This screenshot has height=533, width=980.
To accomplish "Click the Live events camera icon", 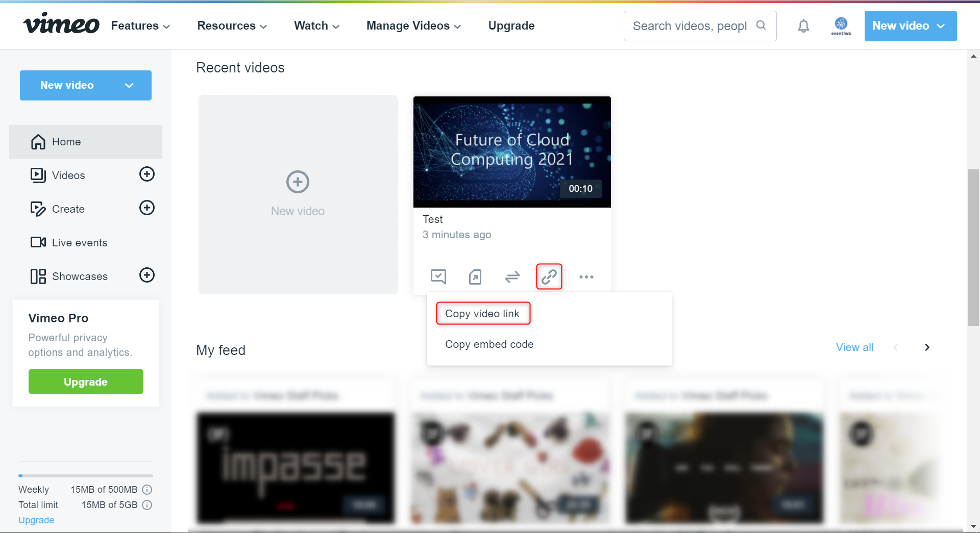I will tap(38, 242).
